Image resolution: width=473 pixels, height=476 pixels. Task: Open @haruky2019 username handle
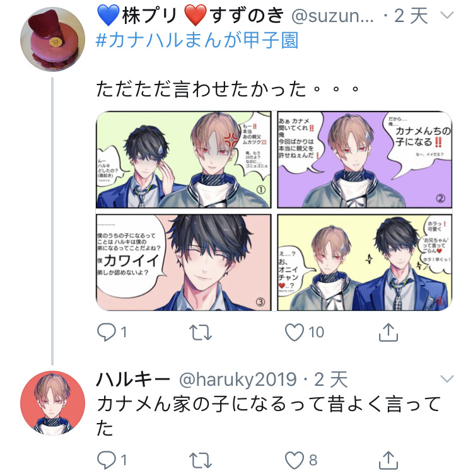pos(238,380)
